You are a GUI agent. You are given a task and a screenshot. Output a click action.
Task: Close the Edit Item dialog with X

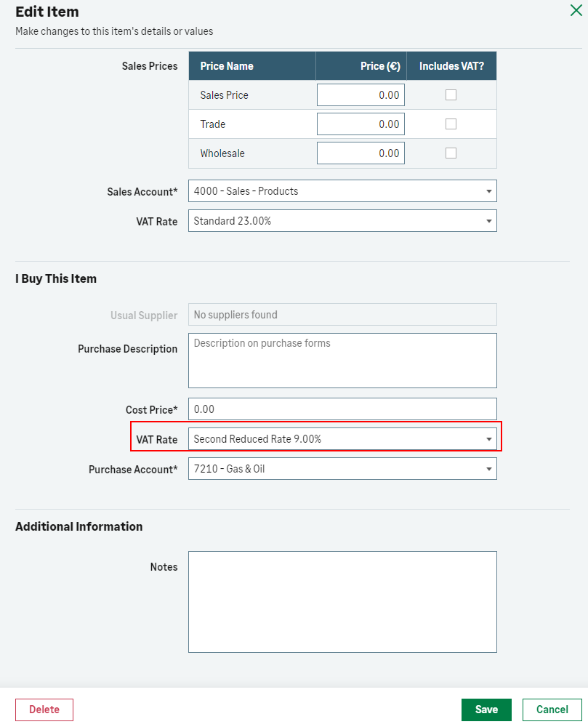pyautogui.click(x=574, y=10)
